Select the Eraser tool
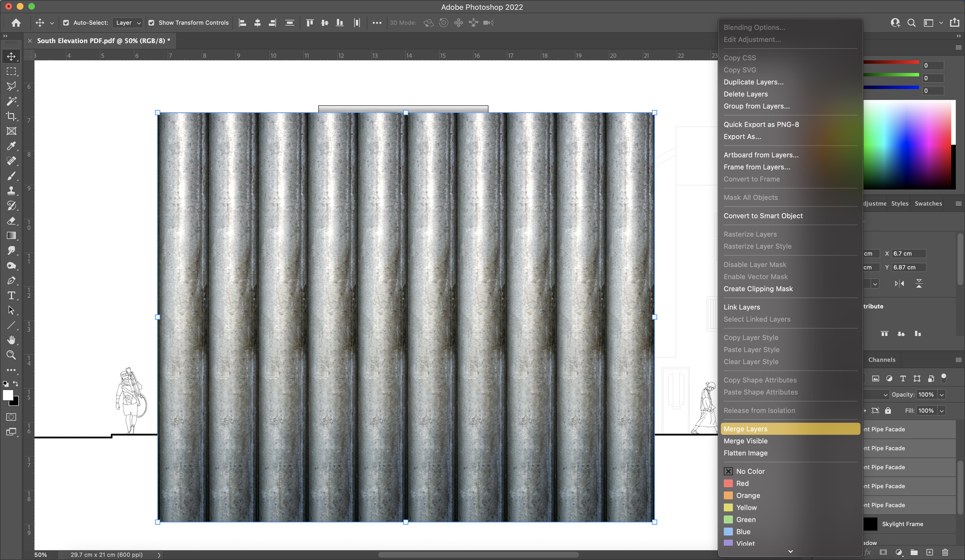The height and width of the screenshot is (560, 965). pyautogui.click(x=11, y=221)
